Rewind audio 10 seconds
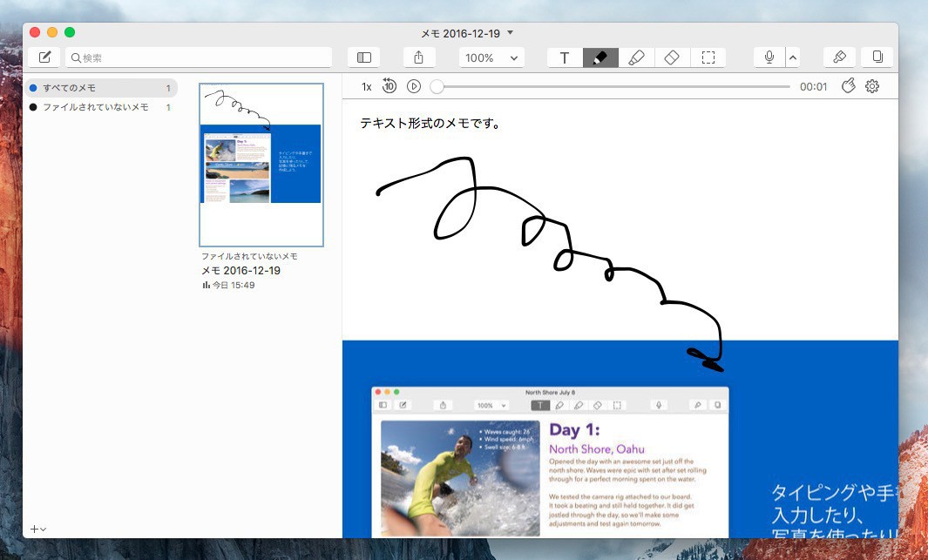Viewport: 928px width, 560px height. (389, 86)
